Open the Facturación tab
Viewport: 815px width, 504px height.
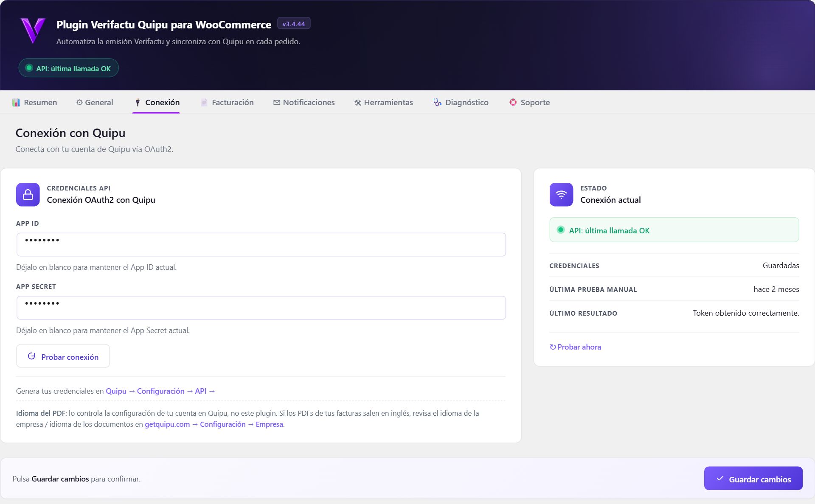(x=227, y=102)
